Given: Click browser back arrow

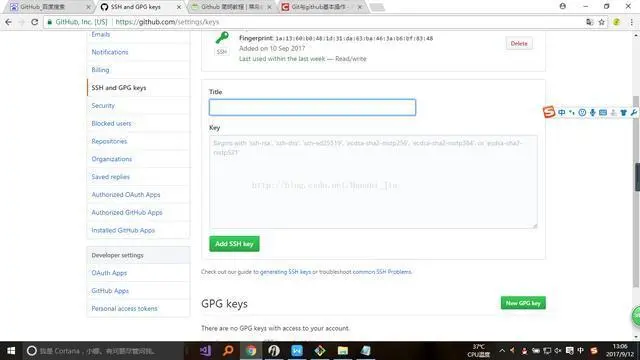Looking at the screenshot, I should (x=9, y=22).
